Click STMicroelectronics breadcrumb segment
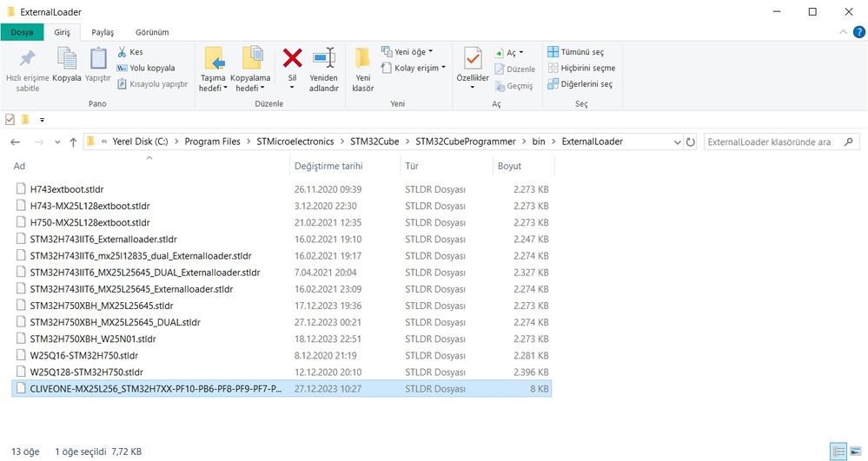868x461 pixels. tap(295, 142)
